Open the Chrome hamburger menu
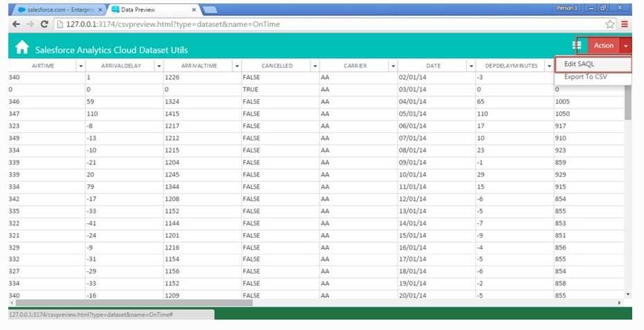The height and width of the screenshot is (330, 644). [625, 24]
